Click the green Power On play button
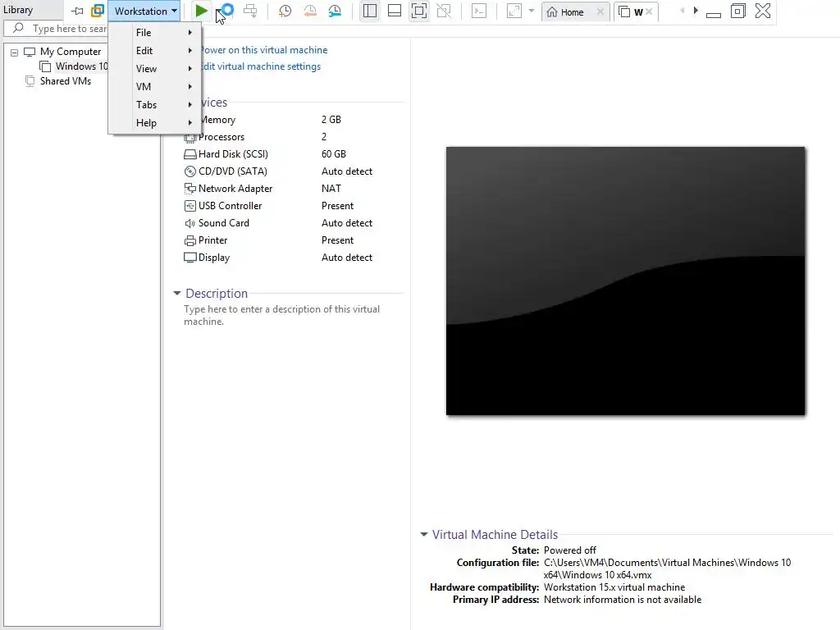The height and width of the screenshot is (630, 840). (202, 11)
